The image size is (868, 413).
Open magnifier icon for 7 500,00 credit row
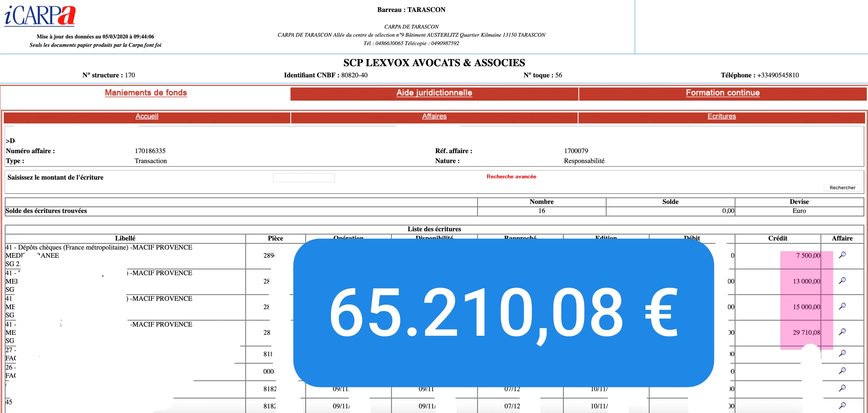pos(842,255)
